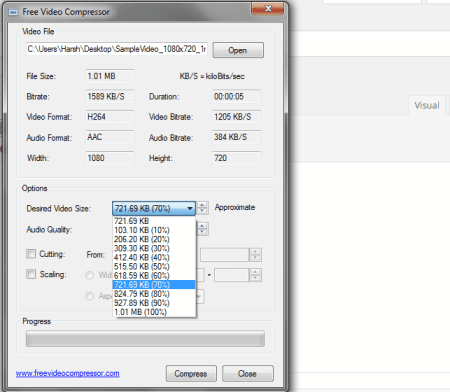The height and width of the screenshot is (392, 450).
Task: Click the video file path field
Action: pos(117,49)
